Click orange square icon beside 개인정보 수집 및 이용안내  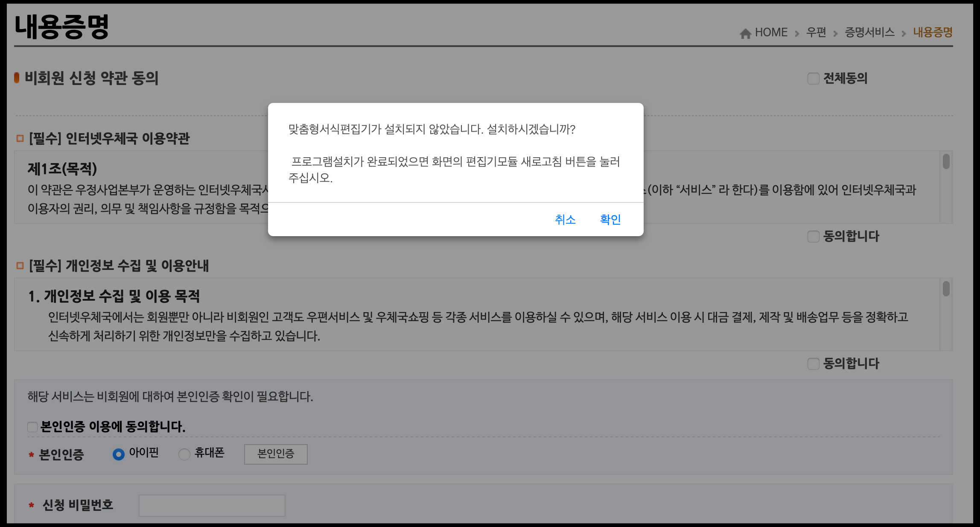pos(20,266)
